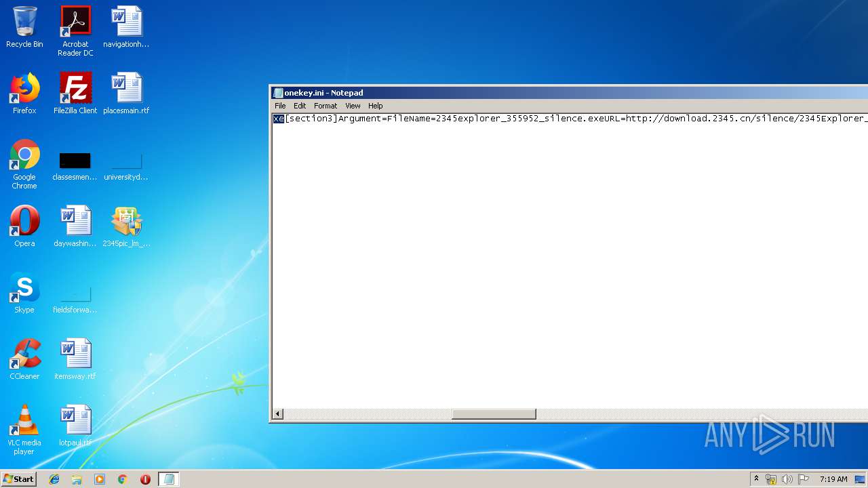Screen dimensions: 868x488
Task: Open the Notepad Edit menu
Action: 300,106
